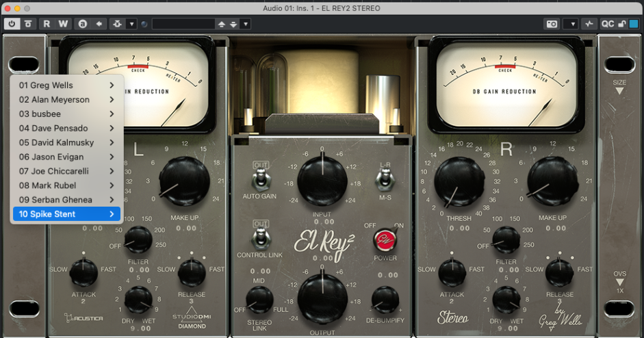This screenshot has width=644, height=338.
Task: Click the blue square color swatch
Action: tap(634, 24)
